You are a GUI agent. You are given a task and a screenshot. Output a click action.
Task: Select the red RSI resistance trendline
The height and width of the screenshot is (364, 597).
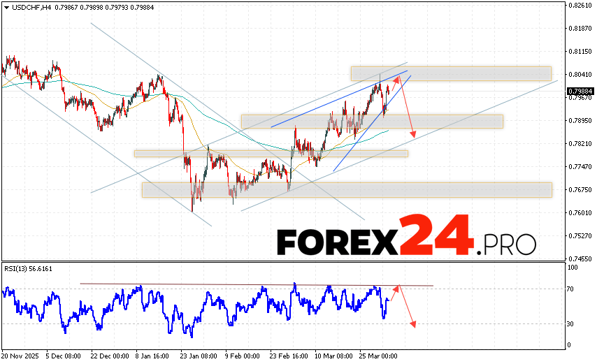point(257,284)
